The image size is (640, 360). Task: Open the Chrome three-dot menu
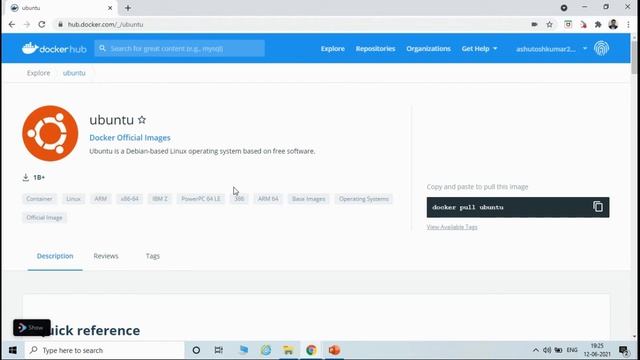(x=628, y=24)
